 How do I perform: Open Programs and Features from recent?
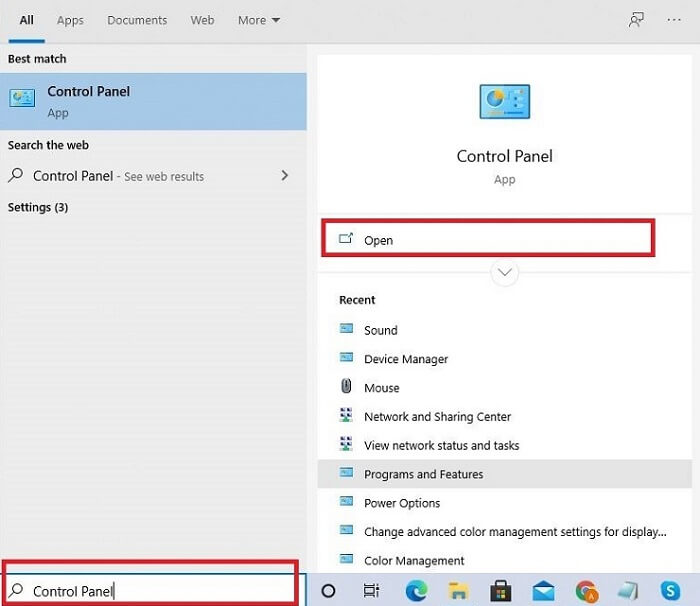422,474
